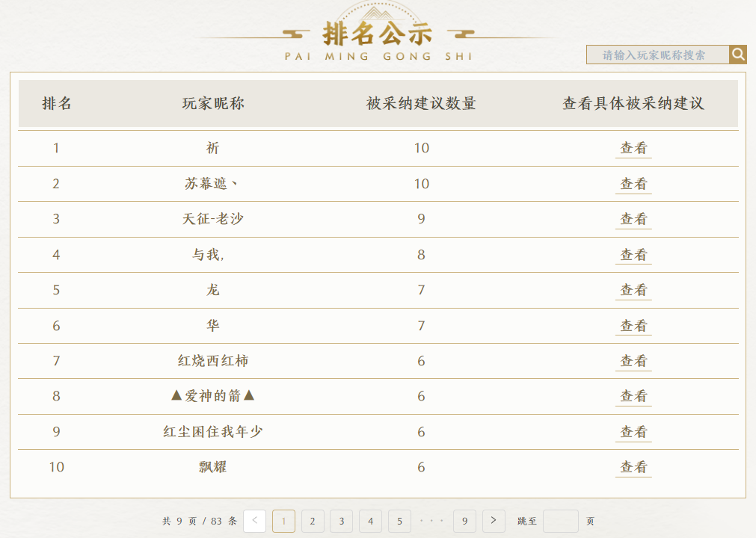
Task: Click the magnifier search icon button
Action: pyautogui.click(x=737, y=55)
